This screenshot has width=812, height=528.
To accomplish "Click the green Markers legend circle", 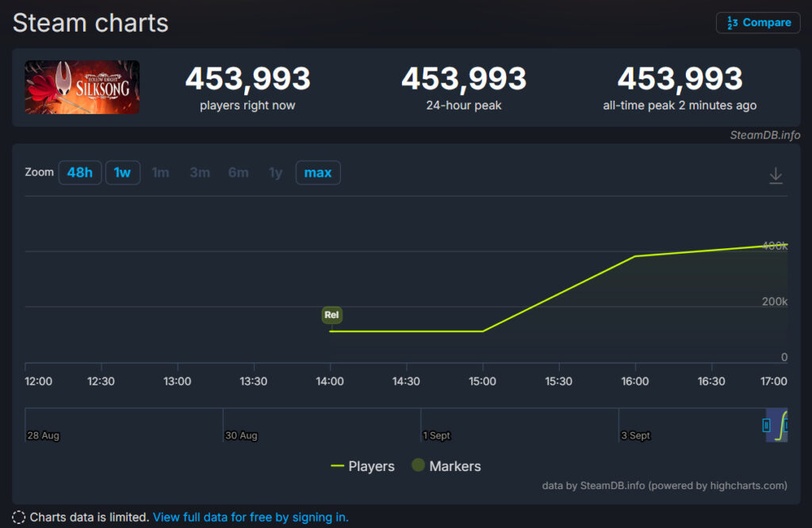I will pyautogui.click(x=418, y=465).
